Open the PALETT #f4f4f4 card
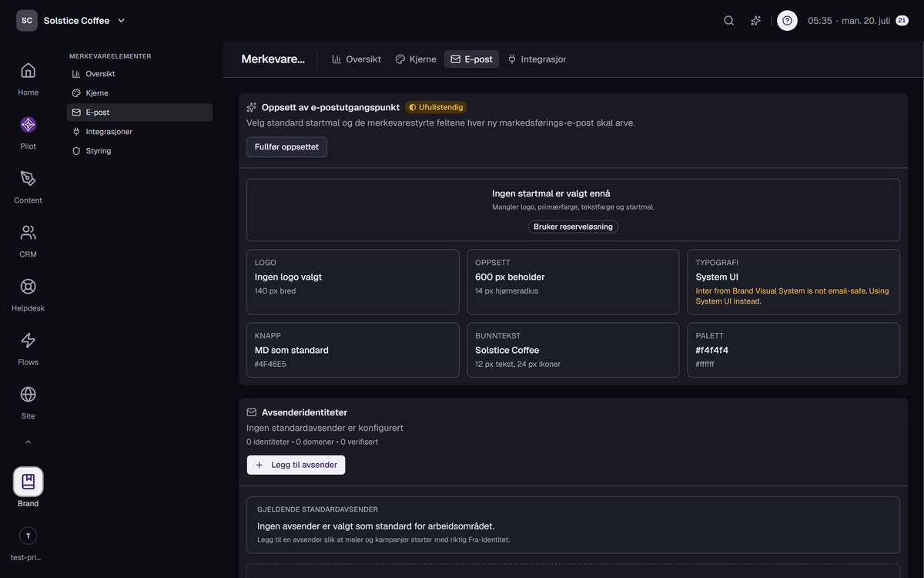This screenshot has width=924, height=578. click(793, 350)
